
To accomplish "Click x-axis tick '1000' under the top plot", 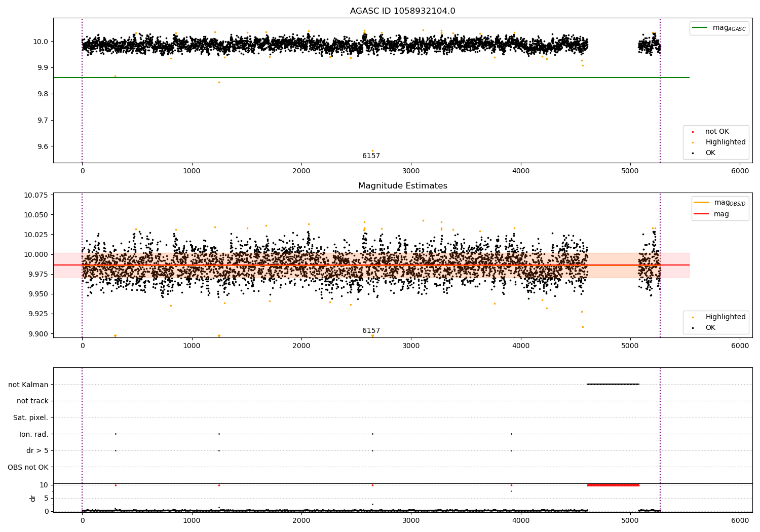I will [192, 172].
